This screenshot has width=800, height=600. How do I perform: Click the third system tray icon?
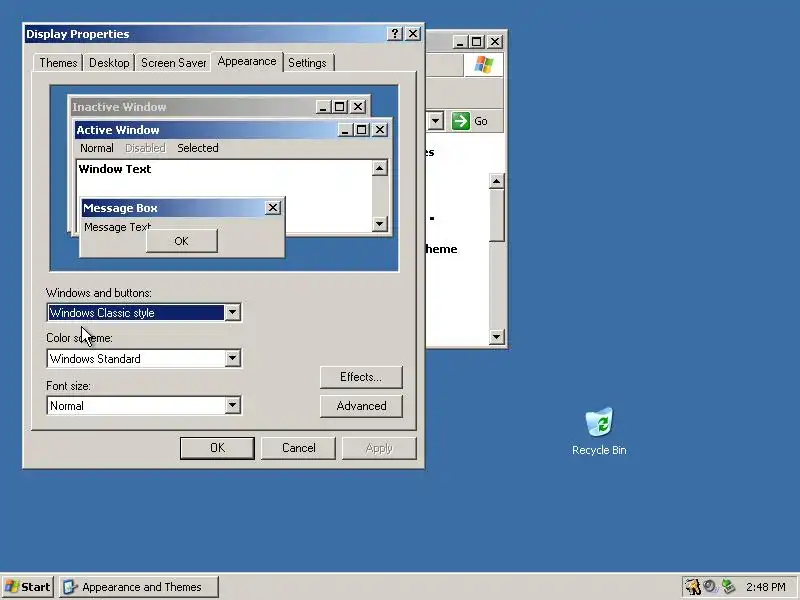(728, 587)
